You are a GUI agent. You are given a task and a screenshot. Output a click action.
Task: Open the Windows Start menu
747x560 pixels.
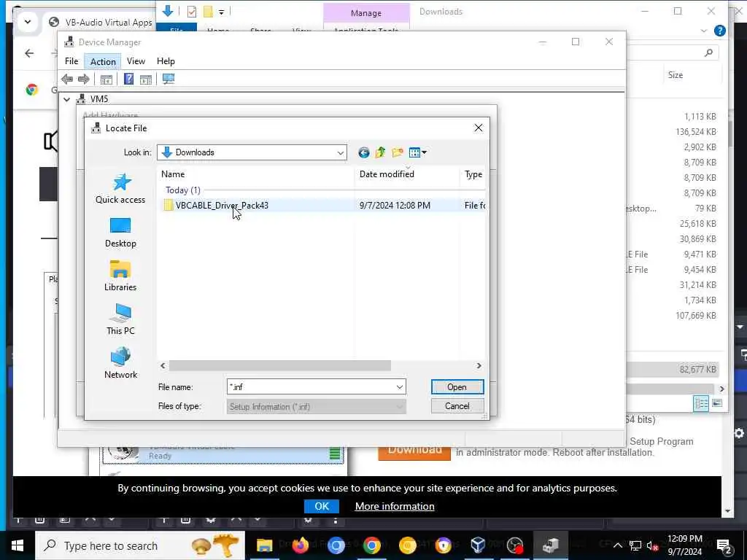pos(18,545)
